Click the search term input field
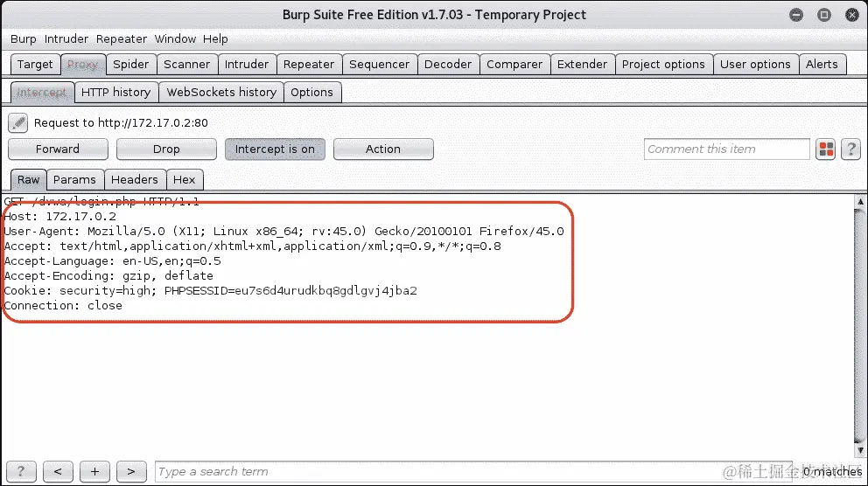Screen dimensions: 868x486 click(473, 472)
